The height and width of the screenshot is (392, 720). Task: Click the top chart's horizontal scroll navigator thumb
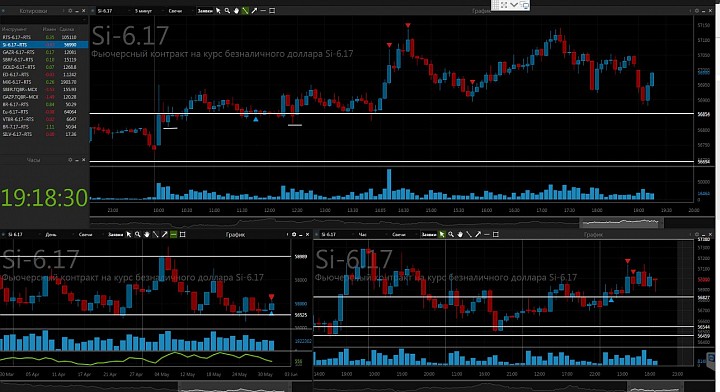(x=621, y=223)
